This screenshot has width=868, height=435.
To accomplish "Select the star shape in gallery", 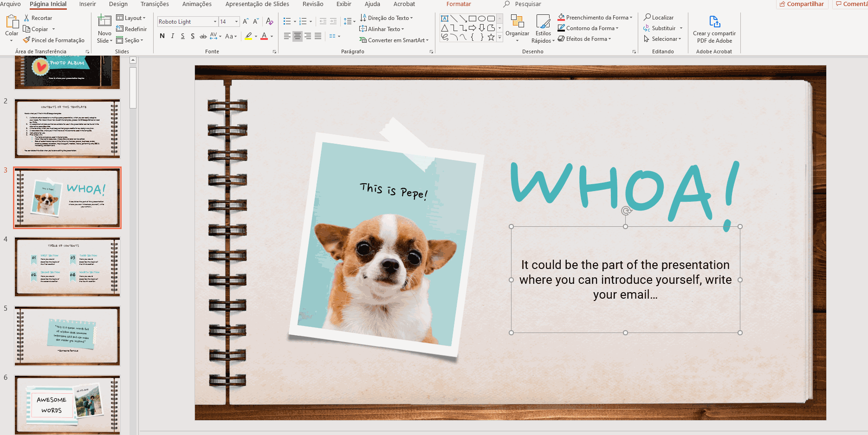I will (491, 37).
